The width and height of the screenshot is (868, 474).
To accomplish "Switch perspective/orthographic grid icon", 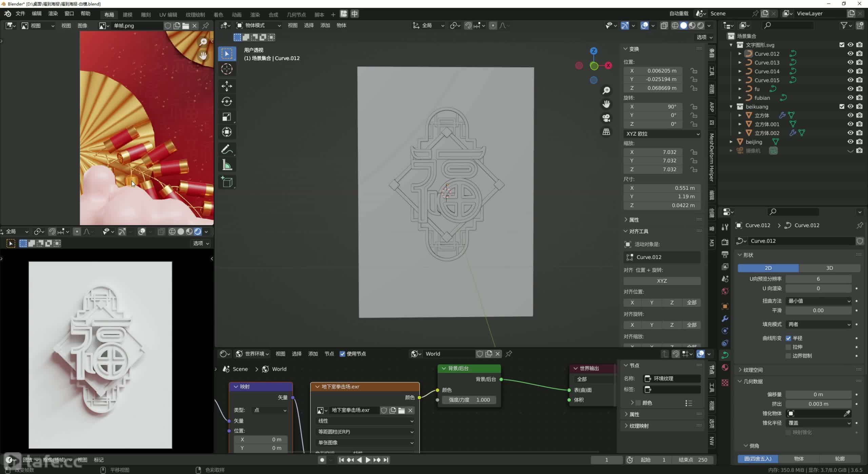I will [x=606, y=132].
